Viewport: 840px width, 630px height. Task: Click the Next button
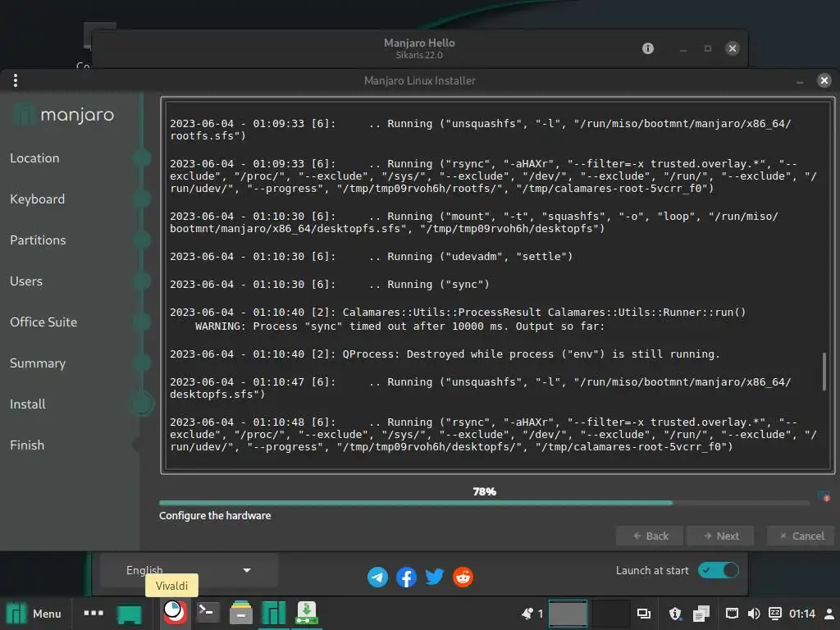click(720, 536)
